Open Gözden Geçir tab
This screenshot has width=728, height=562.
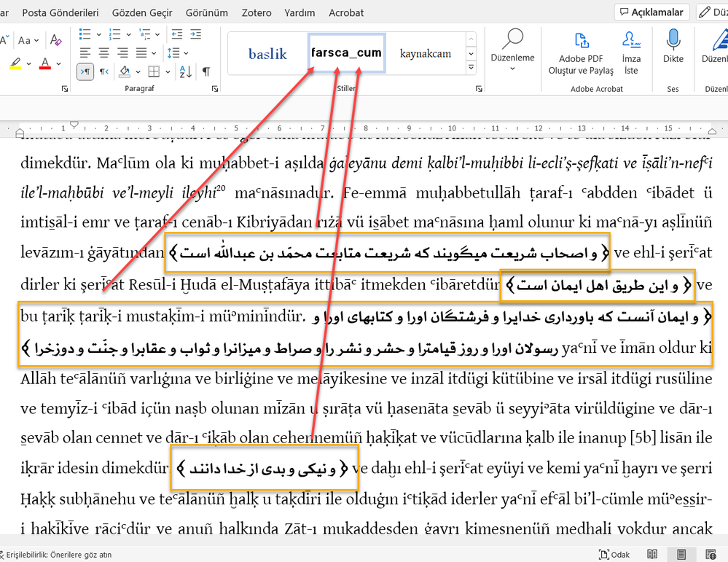142,13
